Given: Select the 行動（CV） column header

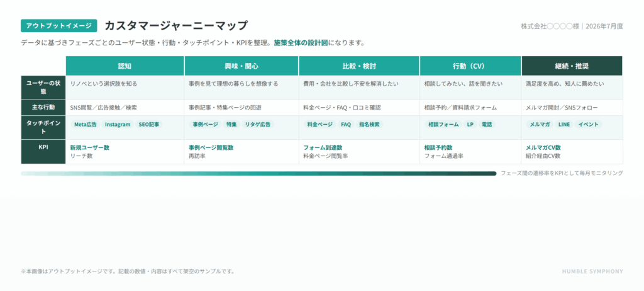Looking at the screenshot, I should pos(470,66).
